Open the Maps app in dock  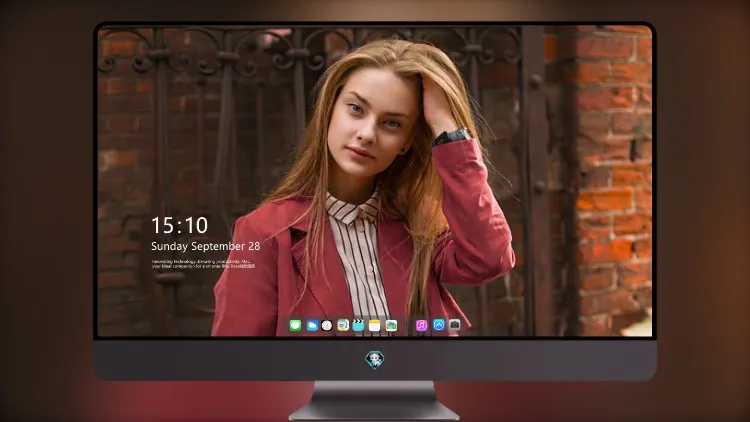click(343, 326)
